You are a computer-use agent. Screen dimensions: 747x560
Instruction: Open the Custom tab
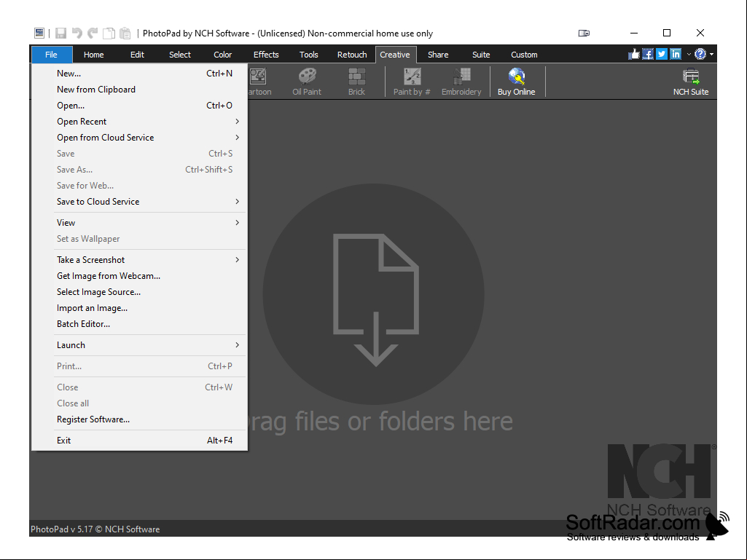click(x=524, y=55)
